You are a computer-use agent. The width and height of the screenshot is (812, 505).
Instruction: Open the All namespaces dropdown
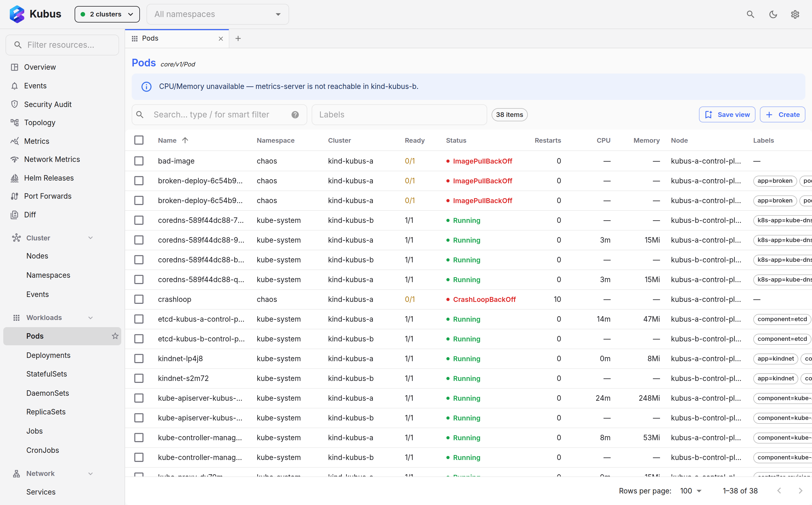coord(218,14)
